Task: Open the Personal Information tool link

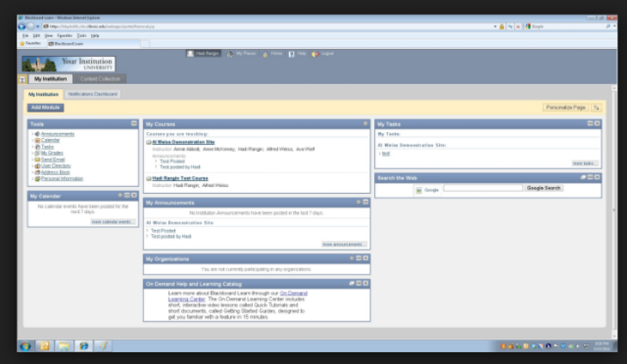Action: tap(62, 179)
